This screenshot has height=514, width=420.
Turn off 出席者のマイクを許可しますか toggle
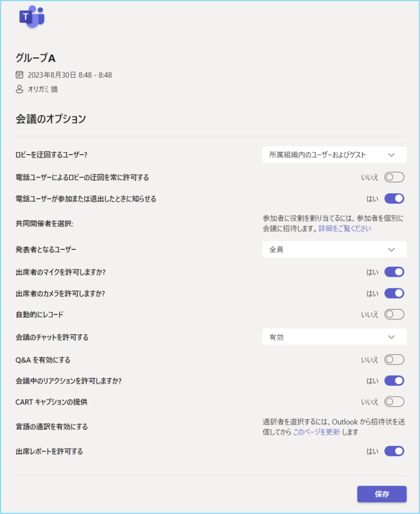[x=394, y=272]
